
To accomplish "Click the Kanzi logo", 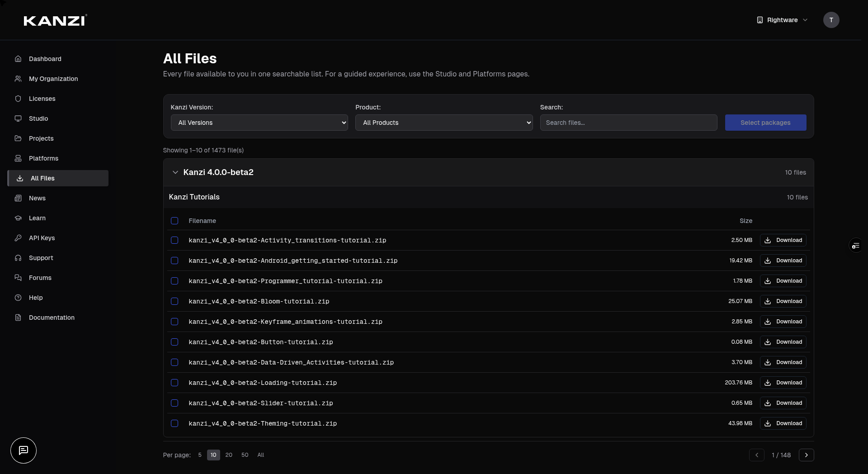I will 55,20.
